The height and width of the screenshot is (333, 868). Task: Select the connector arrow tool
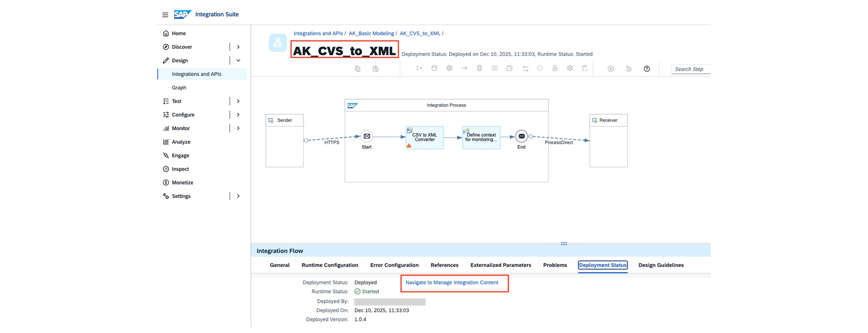click(464, 68)
